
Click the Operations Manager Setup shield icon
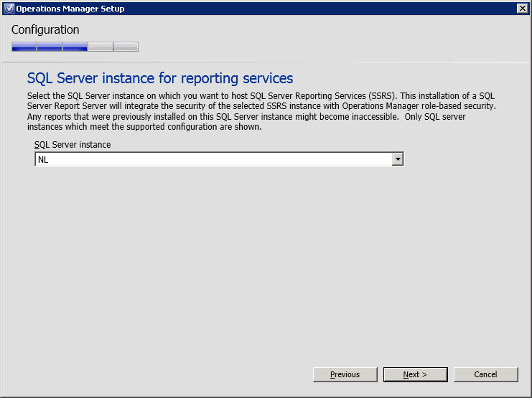[9, 9]
